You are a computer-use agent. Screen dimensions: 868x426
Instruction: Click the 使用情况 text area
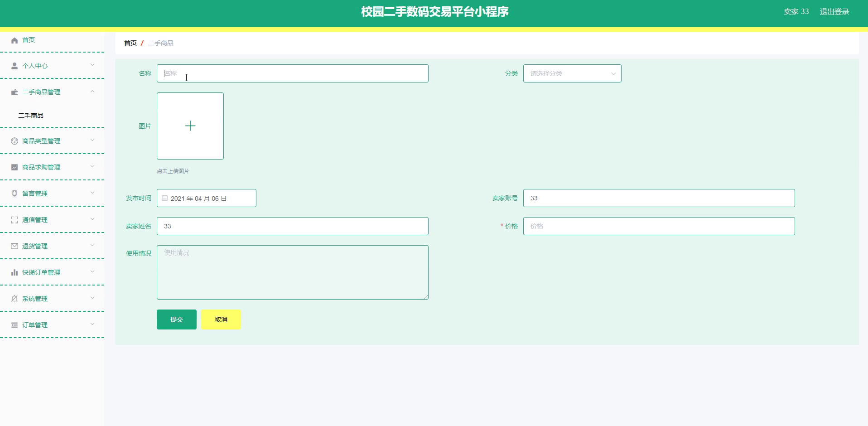pos(293,272)
